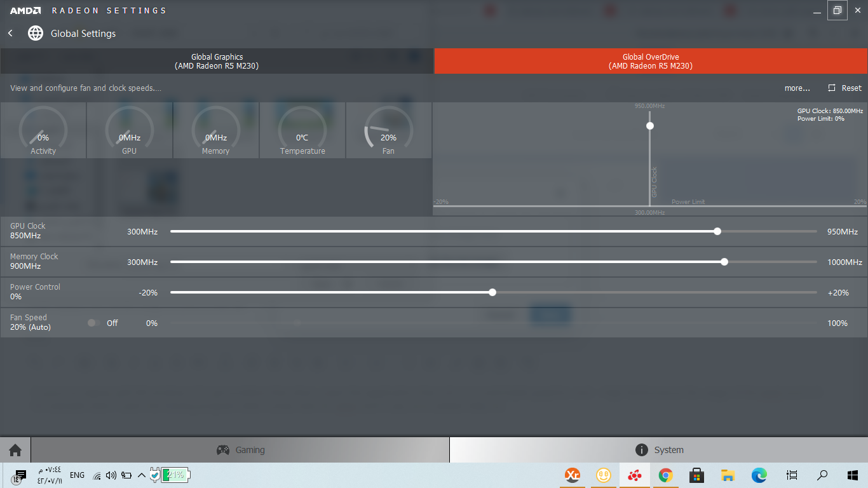Click the GPU Clock point on the graph
Image resolution: width=868 pixels, height=488 pixels.
tap(649, 126)
